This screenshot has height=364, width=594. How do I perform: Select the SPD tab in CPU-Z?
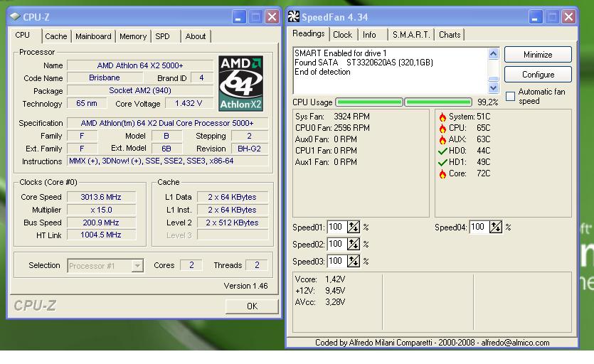pos(162,36)
